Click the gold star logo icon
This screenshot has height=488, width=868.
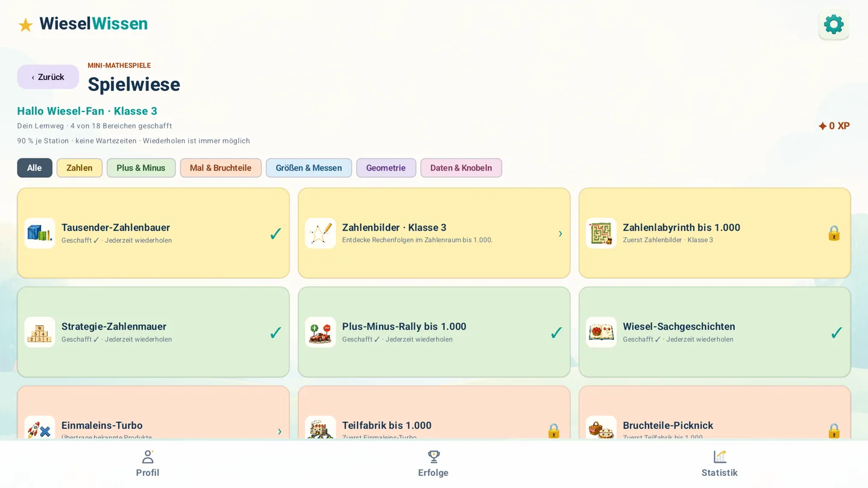coord(25,25)
